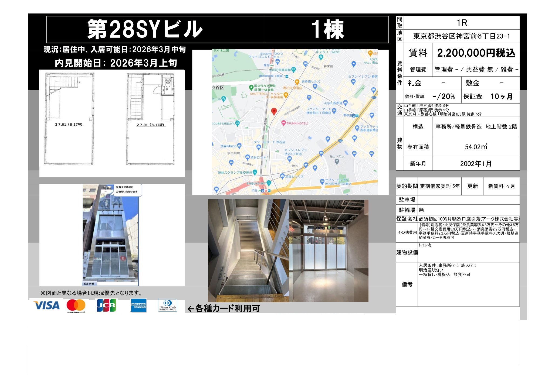Click the 2,200,000円税込 rent value
This screenshot has height=392, width=555.
point(476,53)
